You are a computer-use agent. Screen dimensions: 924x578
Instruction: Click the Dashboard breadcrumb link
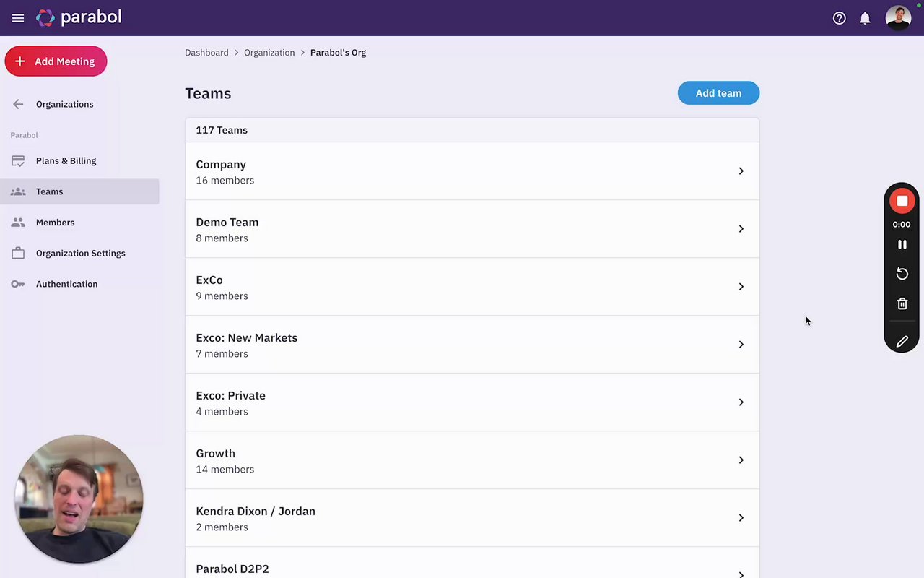tap(206, 53)
